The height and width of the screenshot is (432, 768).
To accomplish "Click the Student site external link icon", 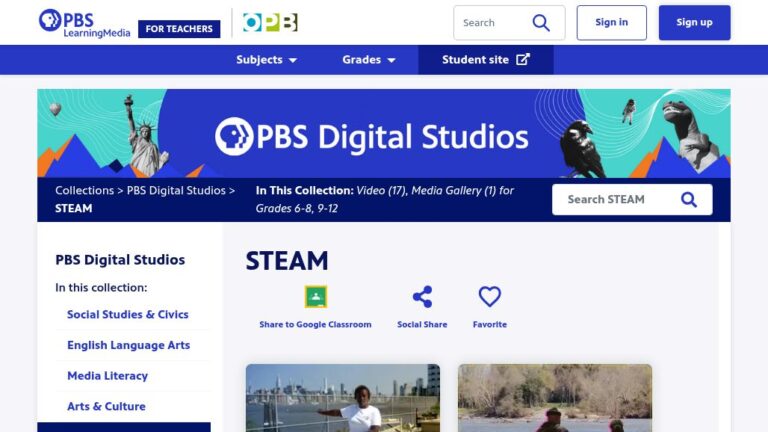I will pyautogui.click(x=523, y=59).
